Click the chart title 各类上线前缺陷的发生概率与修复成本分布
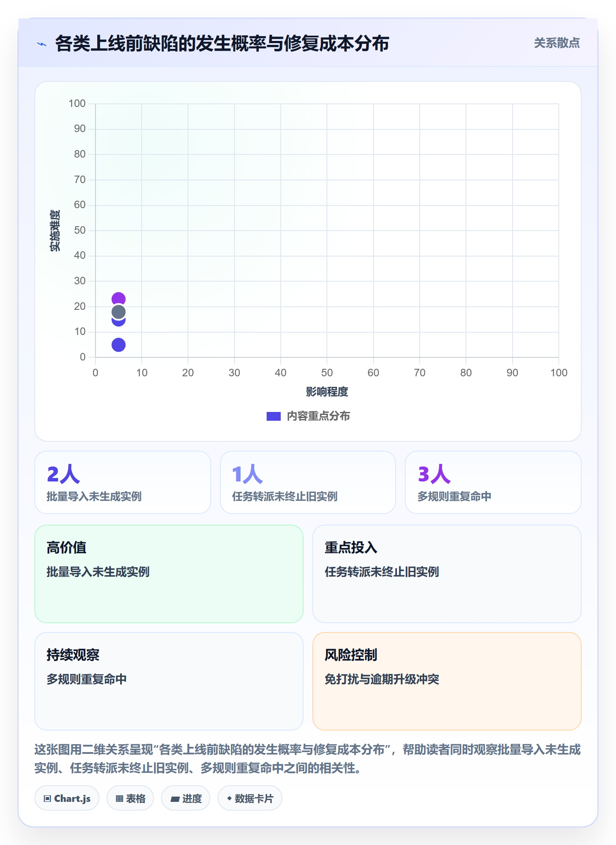This screenshot has height=845, width=616. click(222, 44)
